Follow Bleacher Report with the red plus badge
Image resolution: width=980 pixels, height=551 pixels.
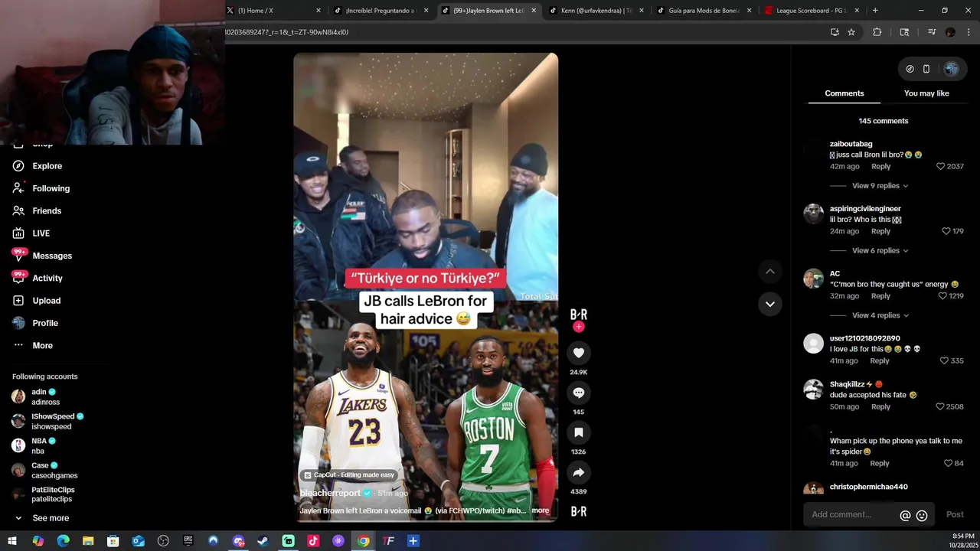click(x=579, y=327)
